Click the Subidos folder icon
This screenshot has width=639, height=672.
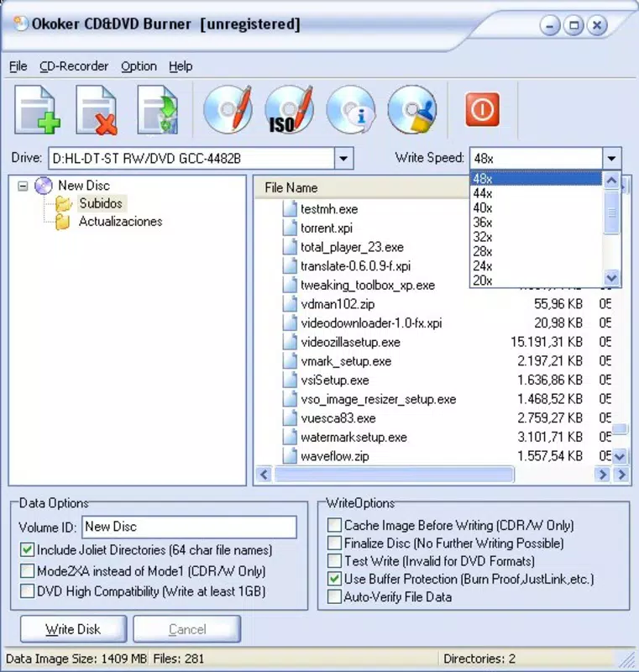[63, 203]
